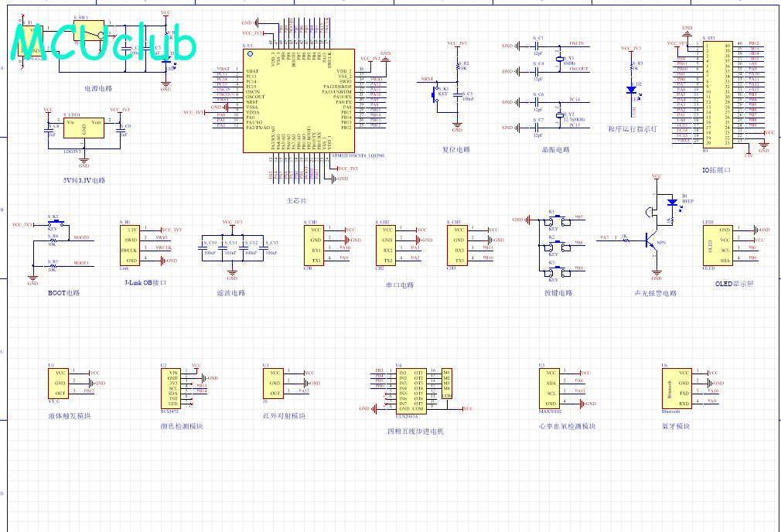Click the S_R4 10K BOOT0 resistor
Viewport: 781px width, 532px height.
coord(53,240)
